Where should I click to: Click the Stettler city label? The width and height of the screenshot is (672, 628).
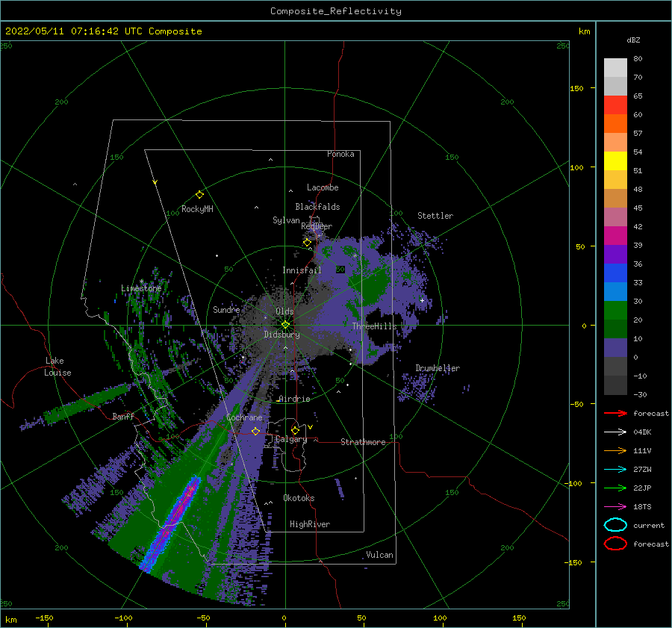pyautogui.click(x=435, y=216)
